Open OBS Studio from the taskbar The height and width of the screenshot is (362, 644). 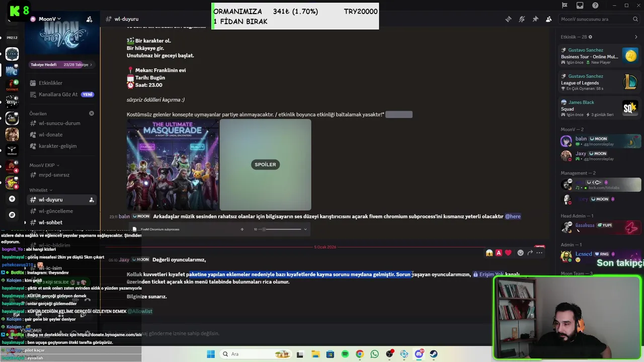pos(389,354)
